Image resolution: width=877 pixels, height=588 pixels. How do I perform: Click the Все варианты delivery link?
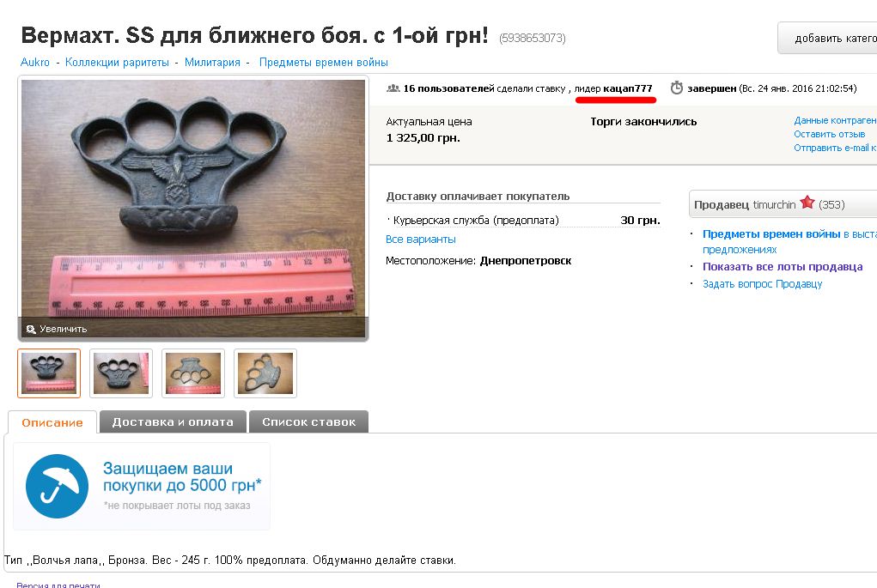click(x=421, y=239)
